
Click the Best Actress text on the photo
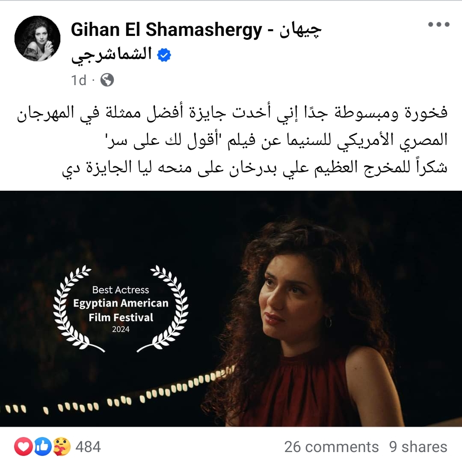pyautogui.click(x=121, y=290)
